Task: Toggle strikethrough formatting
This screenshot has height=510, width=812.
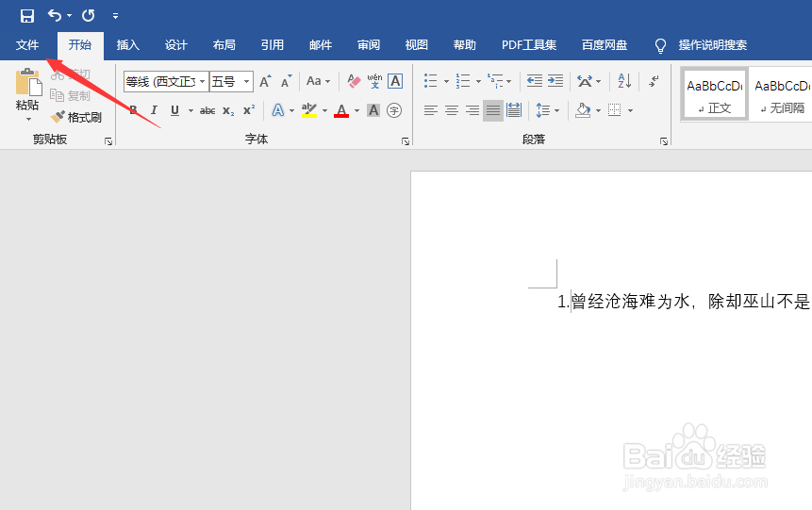Action: pyautogui.click(x=207, y=110)
